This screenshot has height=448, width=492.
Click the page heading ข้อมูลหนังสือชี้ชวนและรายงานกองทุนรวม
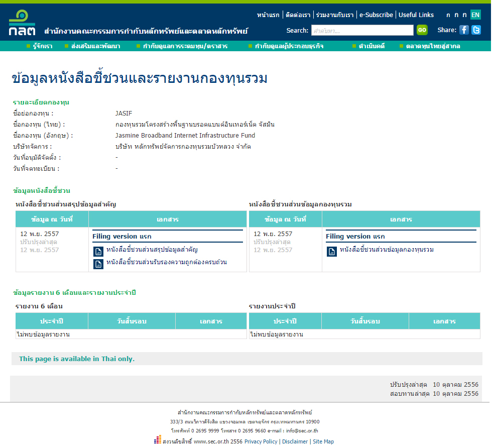140,78
